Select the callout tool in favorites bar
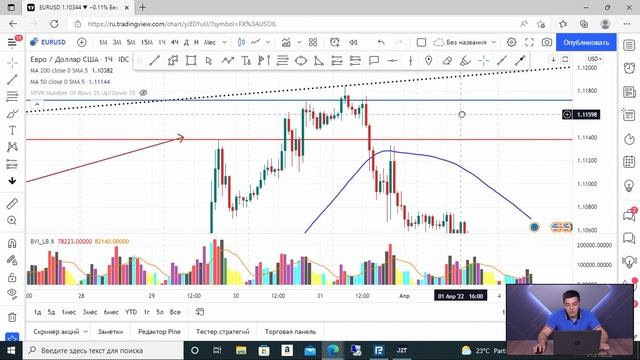640x360 pixels. (x=373, y=61)
